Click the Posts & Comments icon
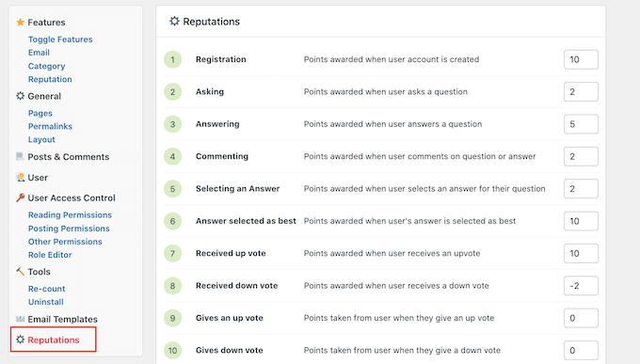Image resolution: width=640 pixels, height=364 pixels. pos(20,156)
